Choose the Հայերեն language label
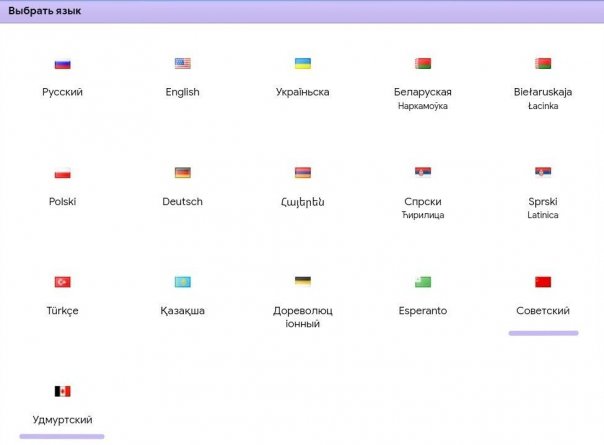This screenshot has width=604, height=445. pos(303,202)
